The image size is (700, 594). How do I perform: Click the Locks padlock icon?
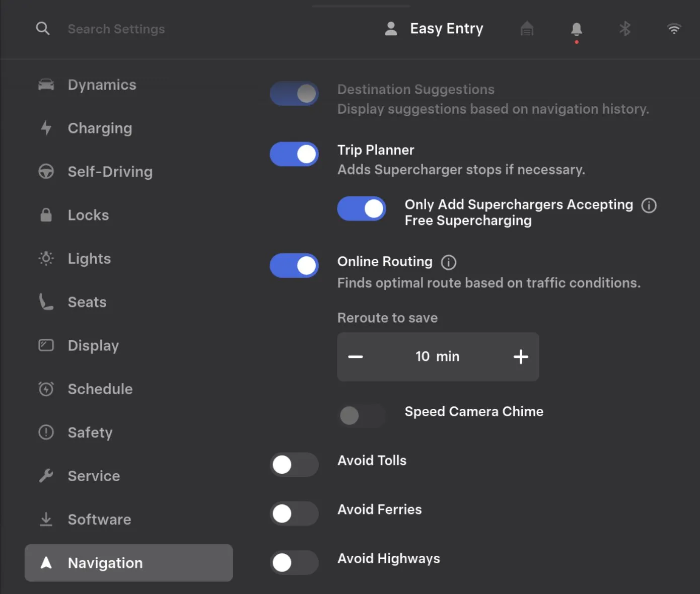(46, 214)
